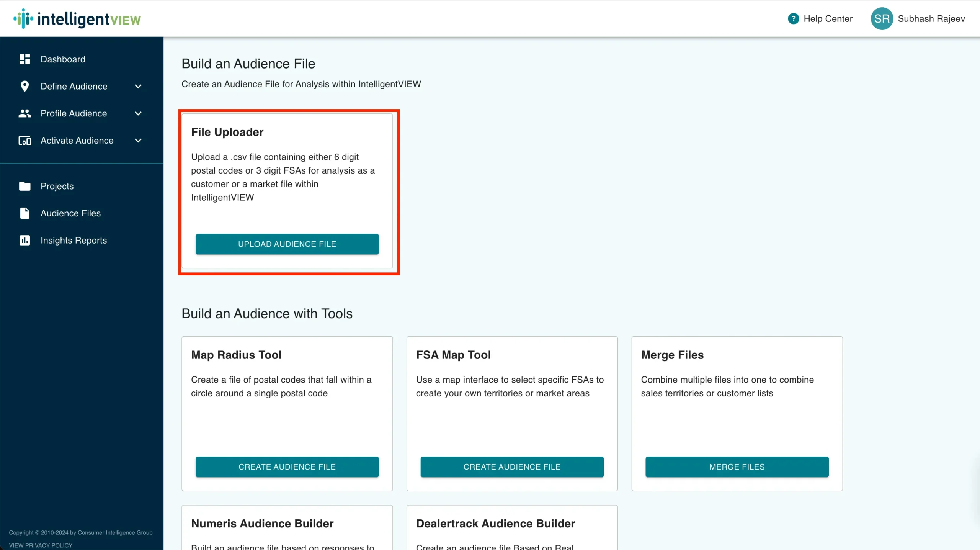Click the Insights Reports chart icon
The image size is (980, 550).
tap(24, 240)
